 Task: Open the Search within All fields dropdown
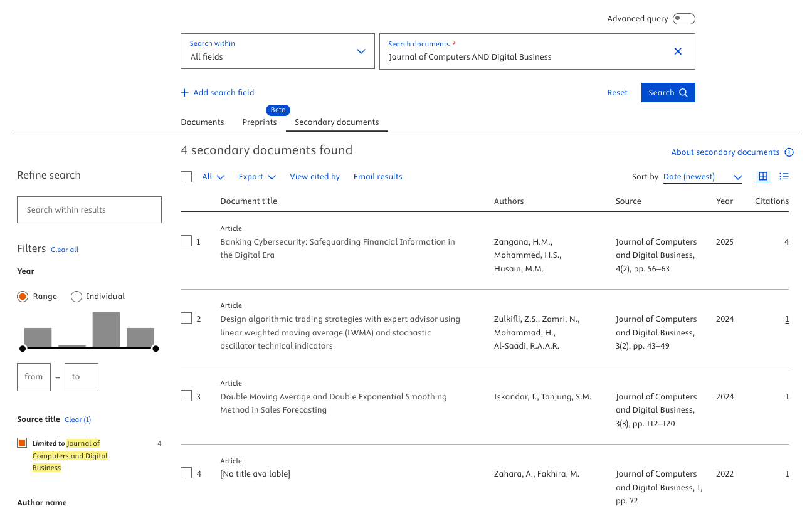[277, 51]
